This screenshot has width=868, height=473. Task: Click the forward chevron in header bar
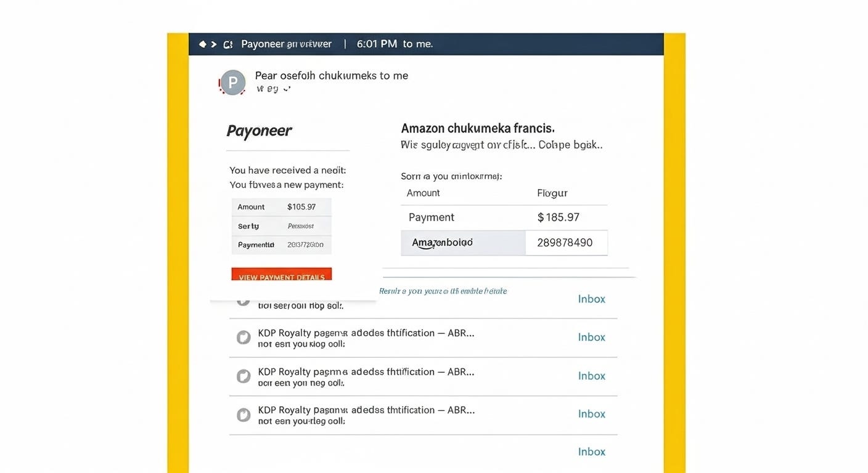(214, 44)
